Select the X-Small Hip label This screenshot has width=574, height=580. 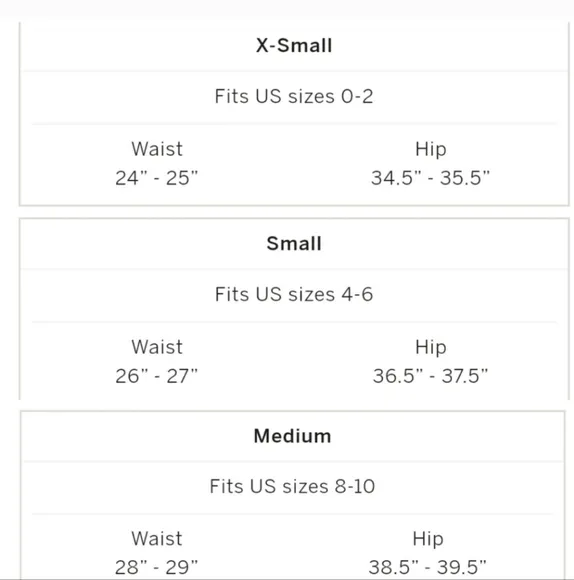[431, 150]
